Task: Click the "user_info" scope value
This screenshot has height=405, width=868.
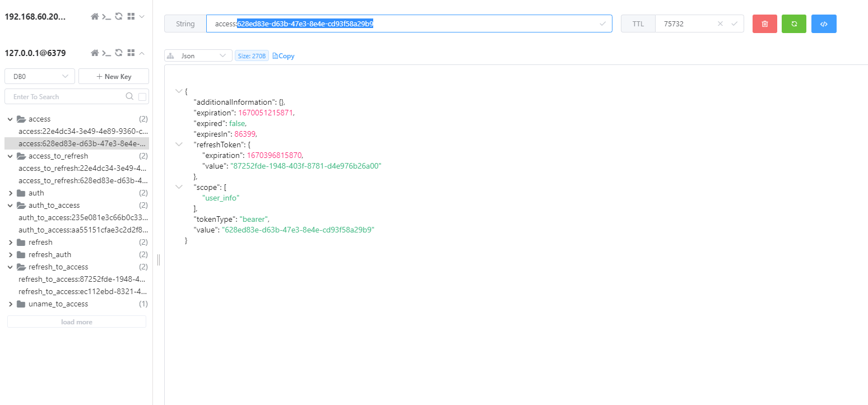Action: (x=221, y=197)
